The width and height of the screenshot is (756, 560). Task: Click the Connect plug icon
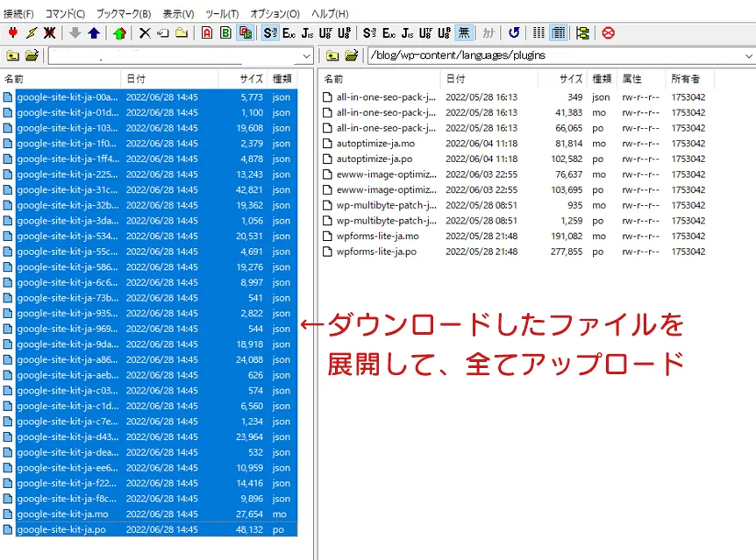12,32
